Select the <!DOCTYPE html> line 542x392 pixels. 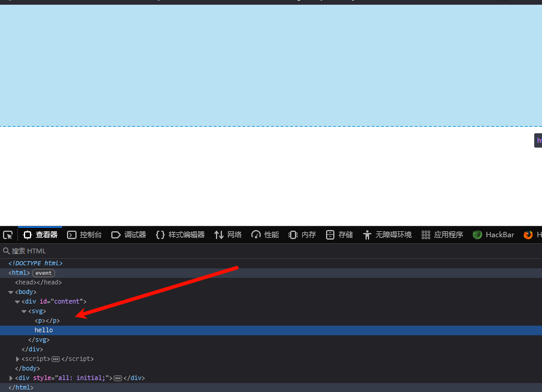35,263
